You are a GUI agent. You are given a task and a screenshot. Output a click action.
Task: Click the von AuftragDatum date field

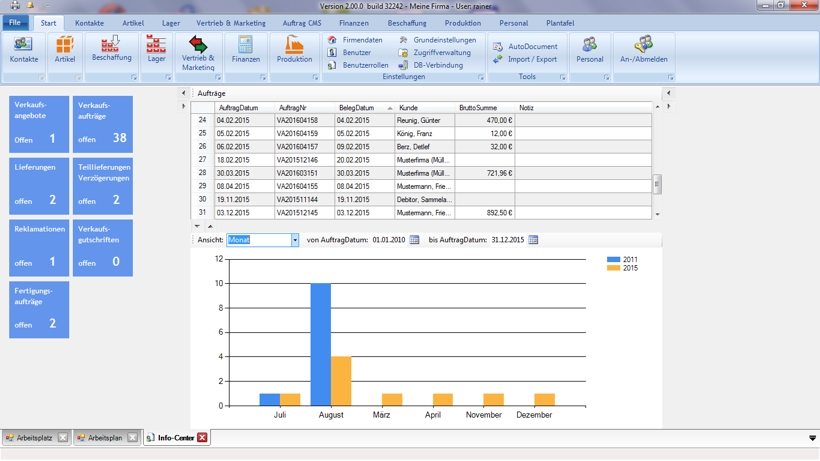[x=389, y=240]
